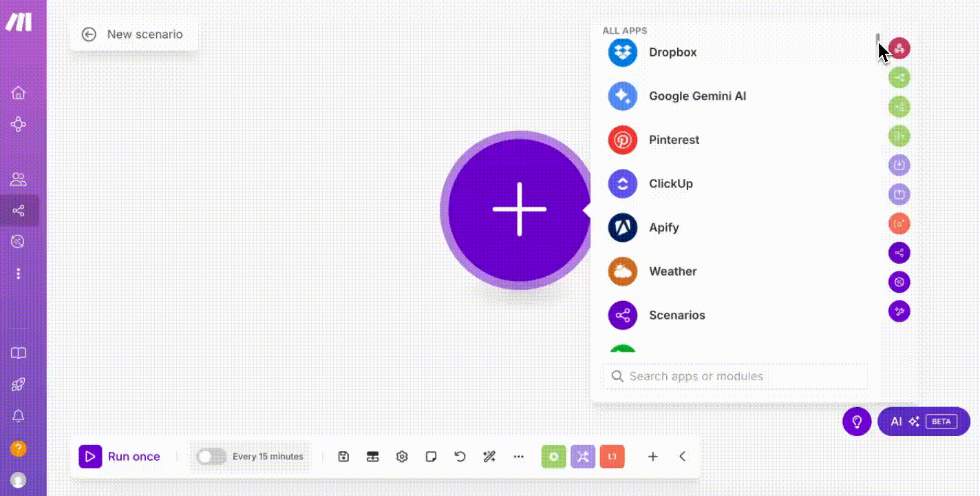The image size is (980, 496).
Task: Click the green Router icon in side column
Action: 899,77
